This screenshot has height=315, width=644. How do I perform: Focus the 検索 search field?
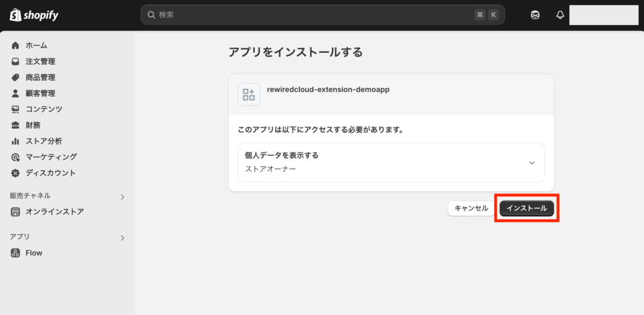tap(323, 15)
